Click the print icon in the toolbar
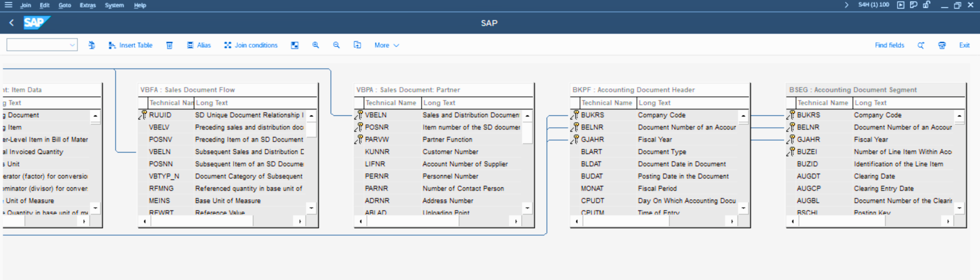The width and height of the screenshot is (980, 280). [x=942, y=45]
